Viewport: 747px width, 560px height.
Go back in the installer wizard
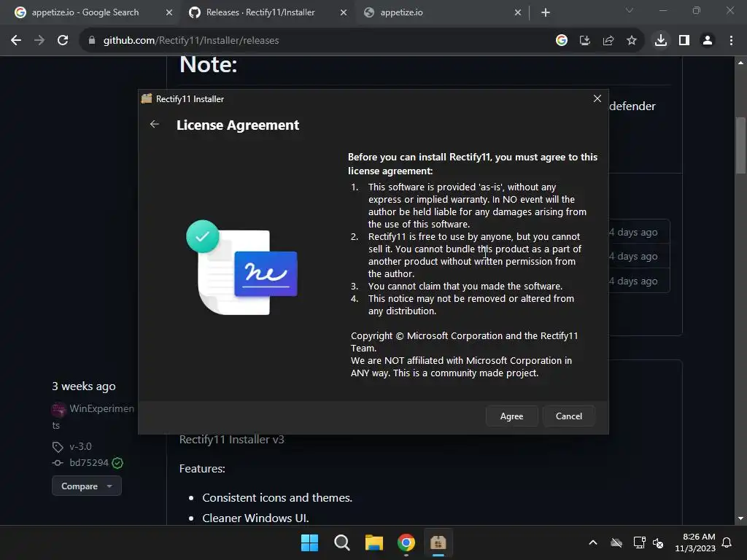155,124
